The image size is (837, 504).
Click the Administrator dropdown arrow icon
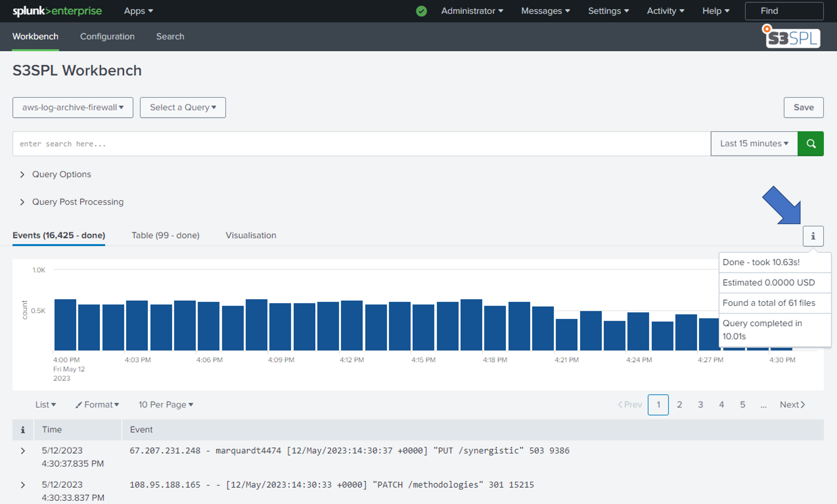[x=502, y=11]
